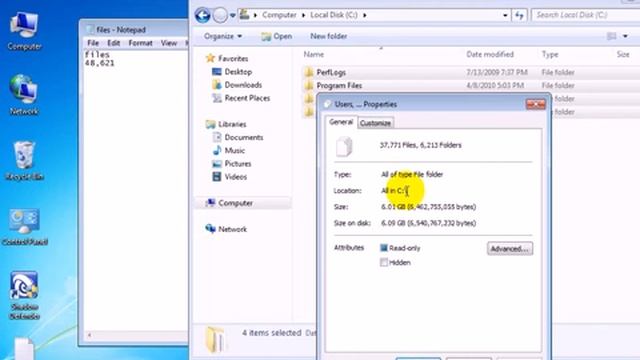Expand the address bar history dropdown

coord(505,15)
